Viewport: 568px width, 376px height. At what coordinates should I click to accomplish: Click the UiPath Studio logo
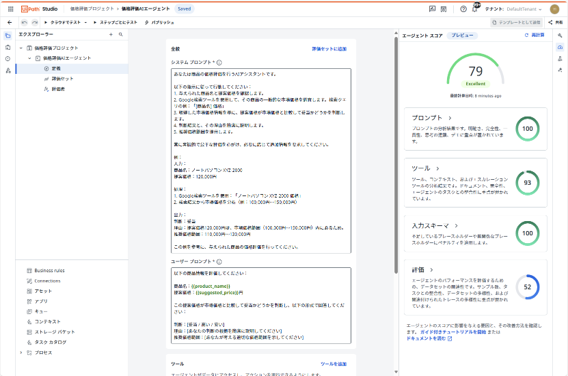[39, 9]
